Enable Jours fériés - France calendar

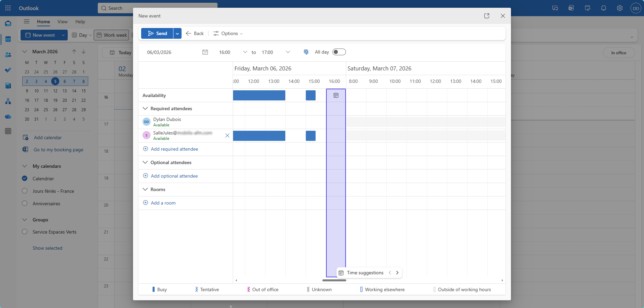click(x=25, y=191)
